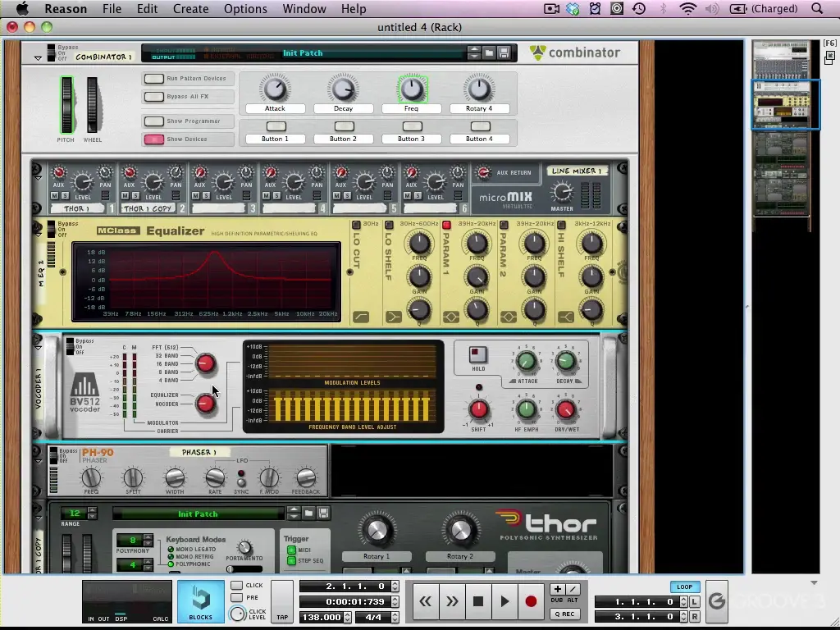Save the Combinator patch using the floppy icon
840x630 pixels.
504,52
